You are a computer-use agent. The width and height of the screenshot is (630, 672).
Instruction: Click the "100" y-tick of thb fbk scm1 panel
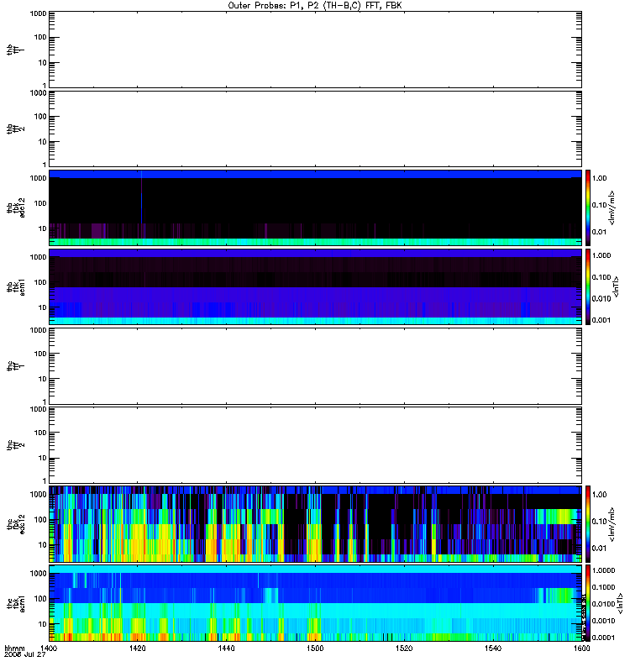(40, 282)
